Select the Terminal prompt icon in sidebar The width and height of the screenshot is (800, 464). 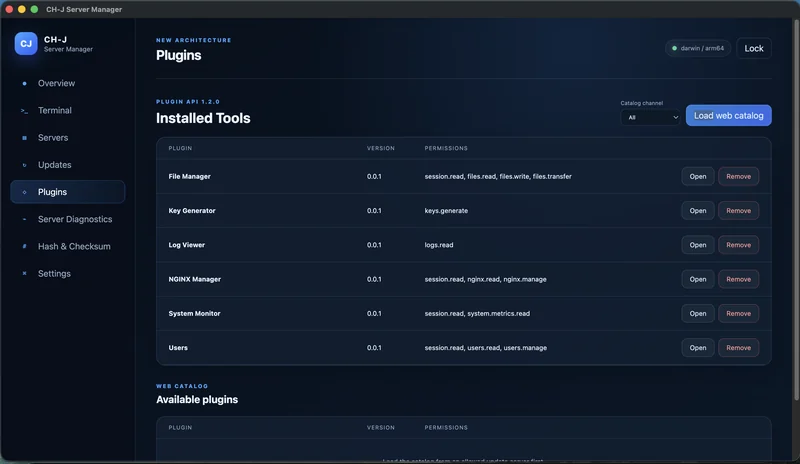tap(24, 111)
